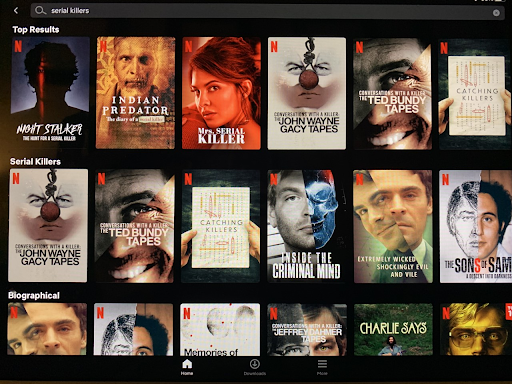Tap the search magnifier icon
512x384 pixels.
pos(40,11)
